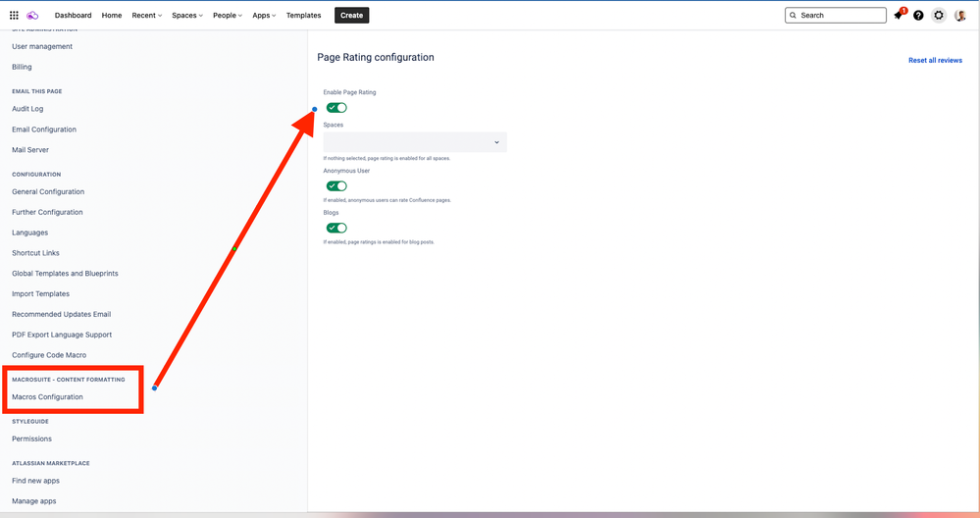Viewport: 980px width, 518px height.
Task: Open the notifications bell icon
Action: coord(899,15)
